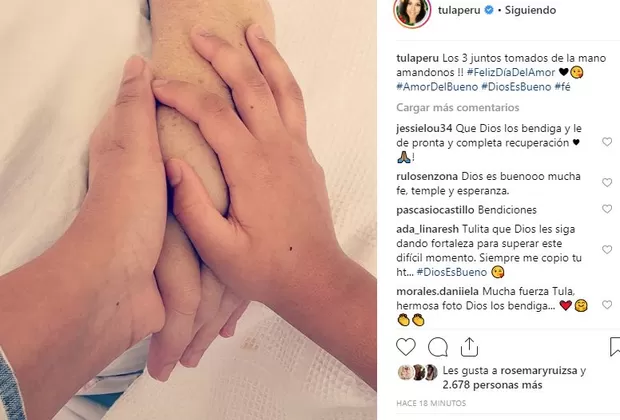Open the #FelizDíaDelAmor hashtag
Image resolution: width=620 pixels, height=420 pixels.
coord(511,73)
